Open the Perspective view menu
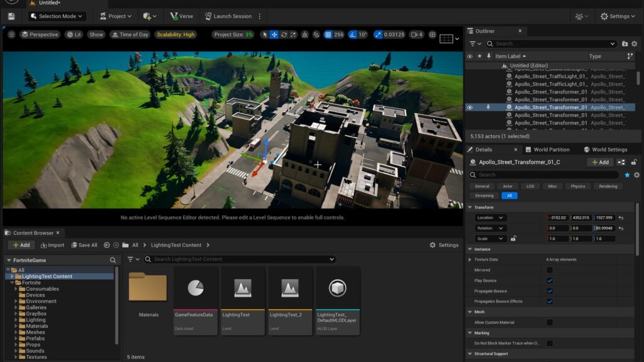 40,35
